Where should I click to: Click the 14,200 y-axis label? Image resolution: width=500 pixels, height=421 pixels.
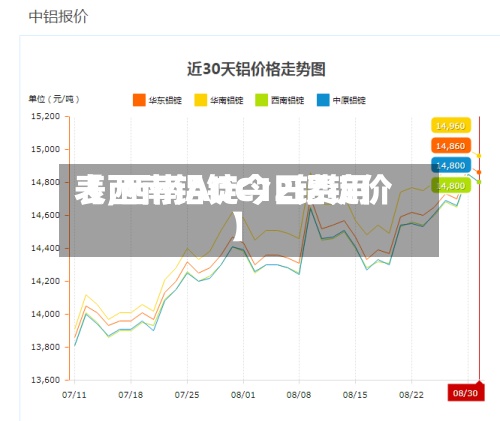(46, 281)
